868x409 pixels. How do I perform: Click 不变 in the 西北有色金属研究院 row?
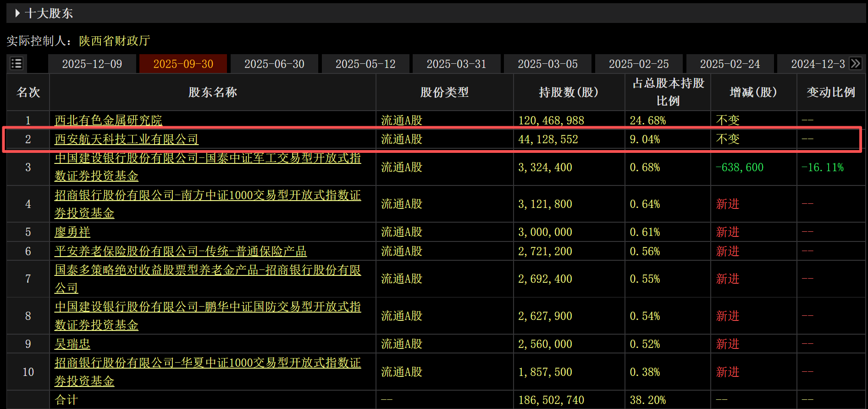728,120
